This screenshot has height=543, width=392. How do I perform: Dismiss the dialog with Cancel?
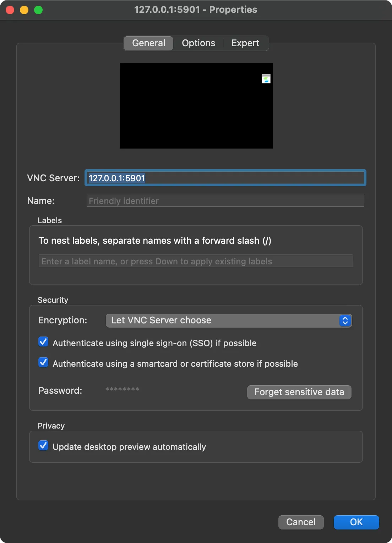[x=300, y=522]
